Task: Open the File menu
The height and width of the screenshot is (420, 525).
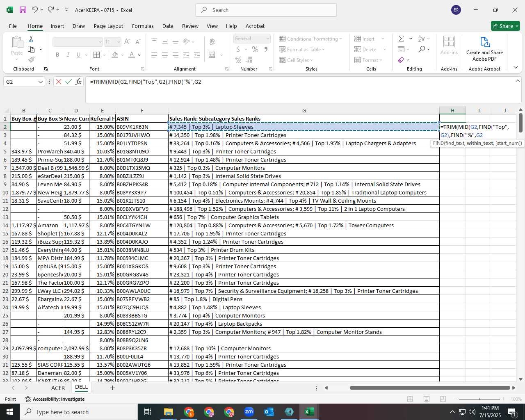Action: (13, 26)
